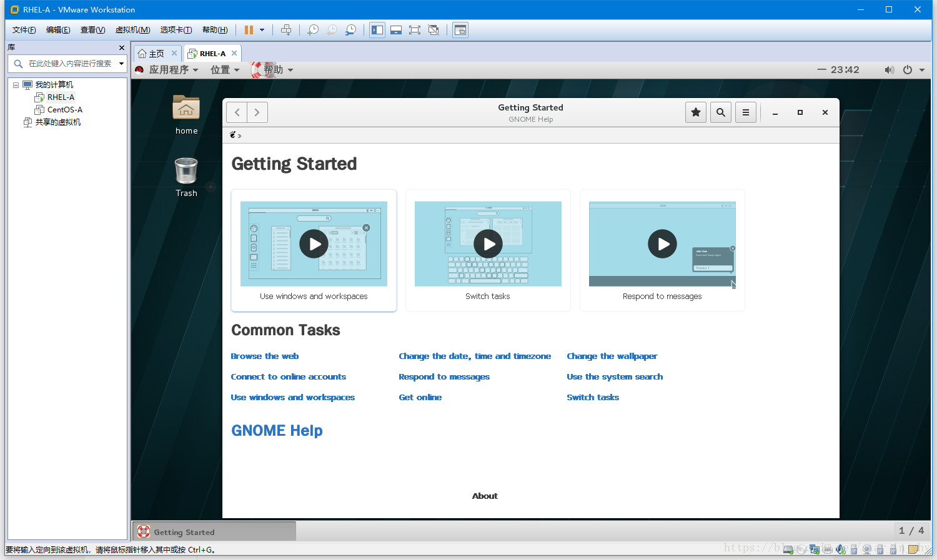This screenshot has height=560, width=937.
Task: Open the 虚拟机(M) menu
Action: coord(132,30)
